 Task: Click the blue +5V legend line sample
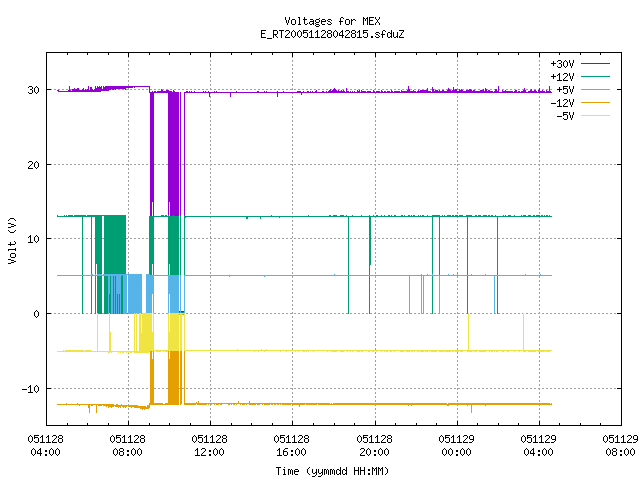pyautogui.click(x=595, y=89)
